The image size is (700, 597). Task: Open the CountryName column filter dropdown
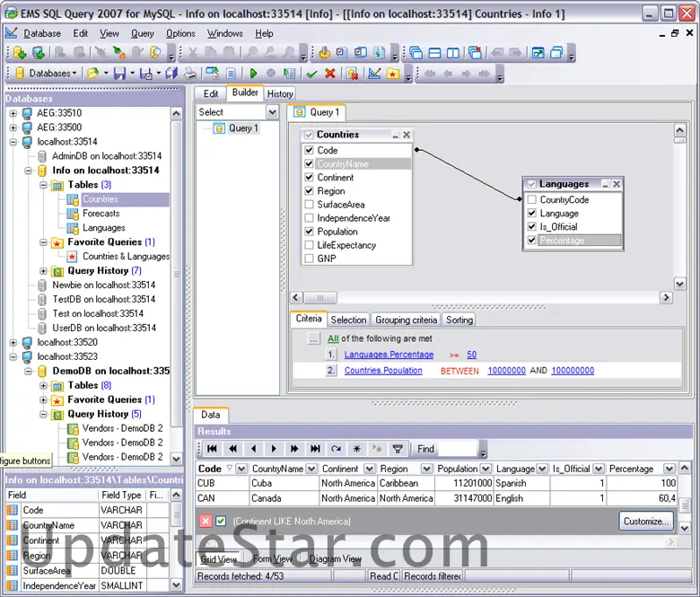pyautogui.click(x=311, y=469)
